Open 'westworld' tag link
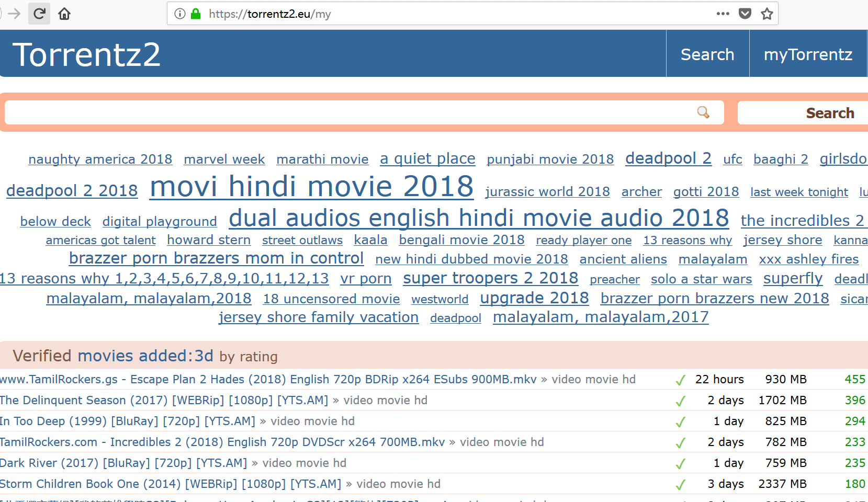The image size is (868, 502). pyautogui.click(x=439, y=299)
